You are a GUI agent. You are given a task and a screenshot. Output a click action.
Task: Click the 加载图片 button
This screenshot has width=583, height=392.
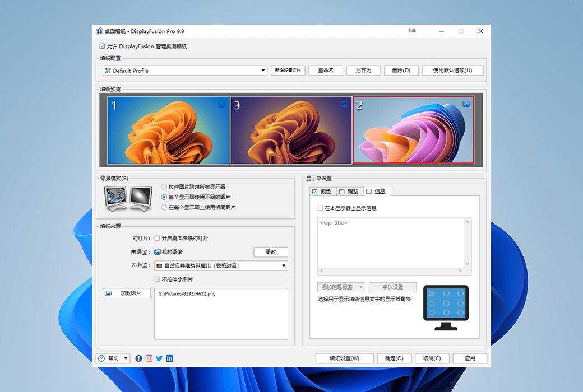[x=126, y=292]
